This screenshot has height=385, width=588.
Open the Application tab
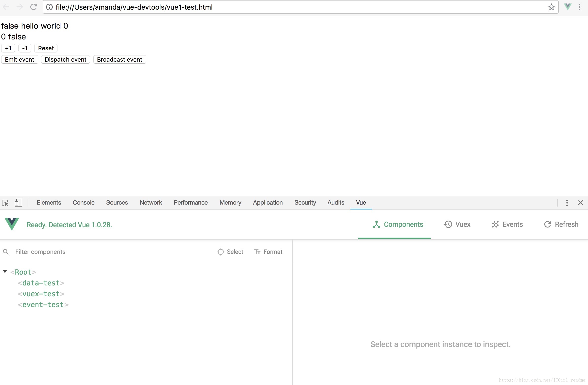[268, 203]
